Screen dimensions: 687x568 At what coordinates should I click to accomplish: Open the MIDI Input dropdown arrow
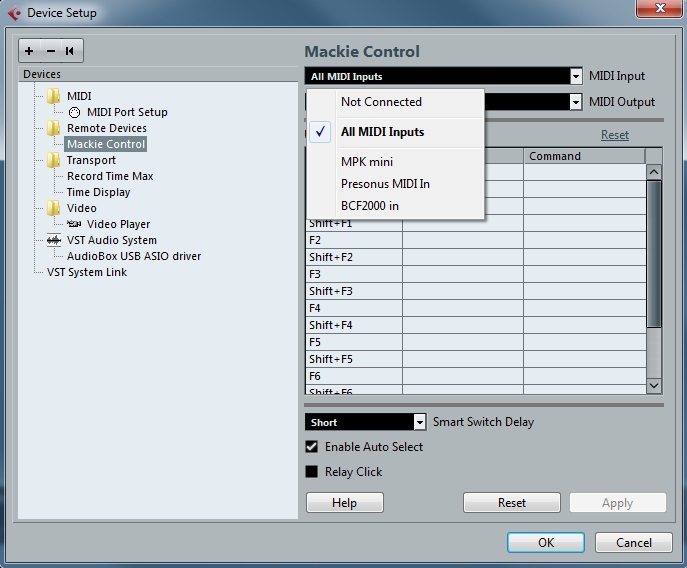576,76
